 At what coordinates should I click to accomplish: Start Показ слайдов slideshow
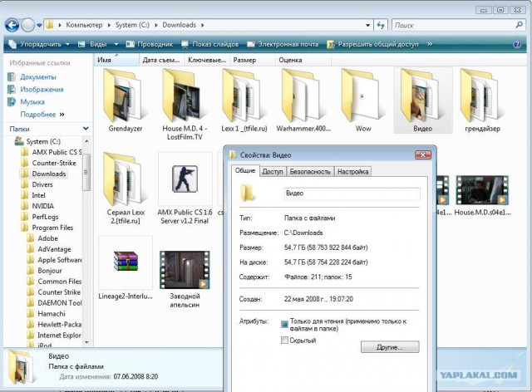pos(210,44)
